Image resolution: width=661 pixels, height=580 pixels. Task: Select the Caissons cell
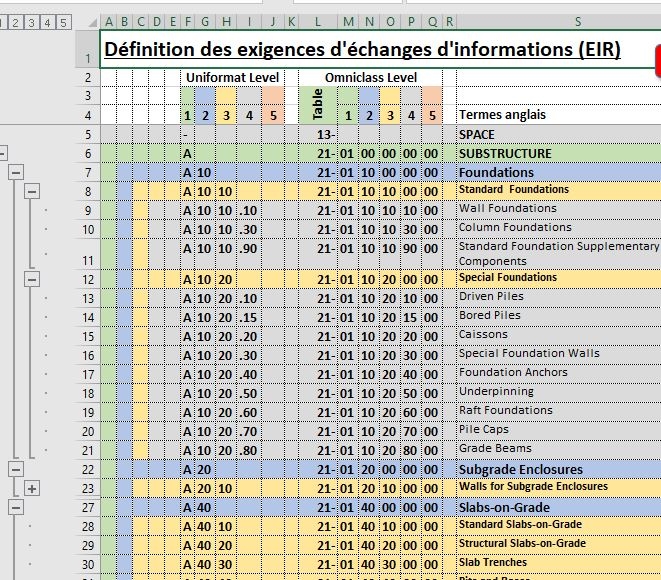[x=559, y=336]
